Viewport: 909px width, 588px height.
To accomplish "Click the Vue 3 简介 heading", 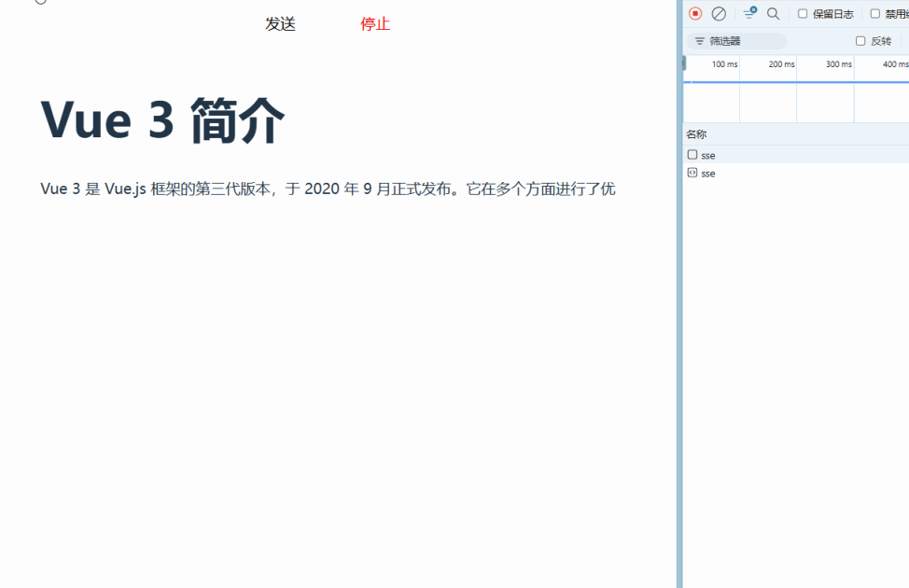I will (162, 120).
